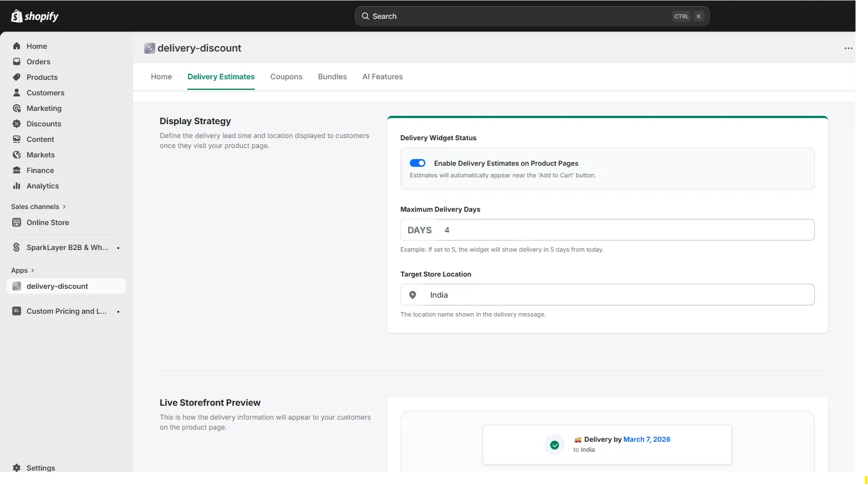This screenshot has height=485, width=868.
Task: Open SparkLayer B2B app link
Action: pyautogui.click(x=67, y=247)
